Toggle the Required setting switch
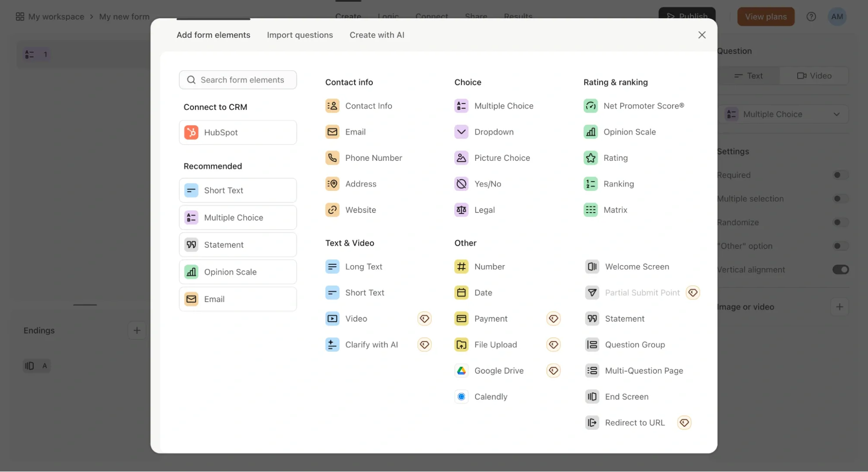This screenshot has width=868, height=472. click(x=840, y=175)
